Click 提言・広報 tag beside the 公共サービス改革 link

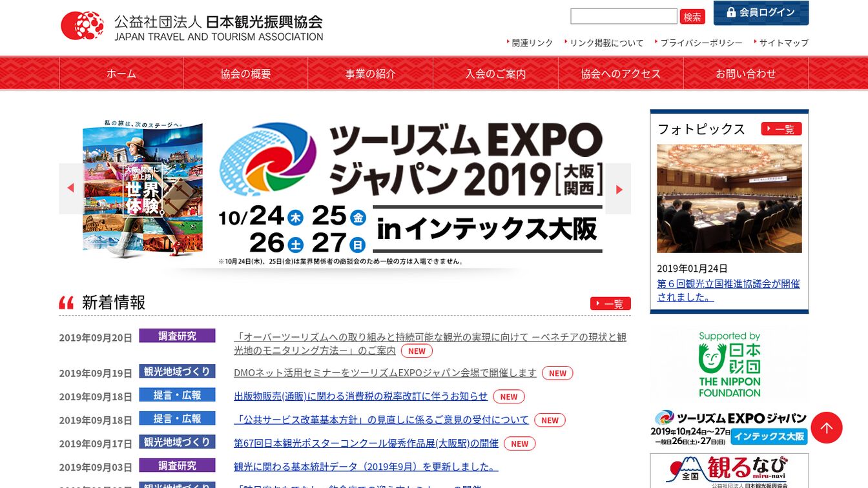(177, 418)
